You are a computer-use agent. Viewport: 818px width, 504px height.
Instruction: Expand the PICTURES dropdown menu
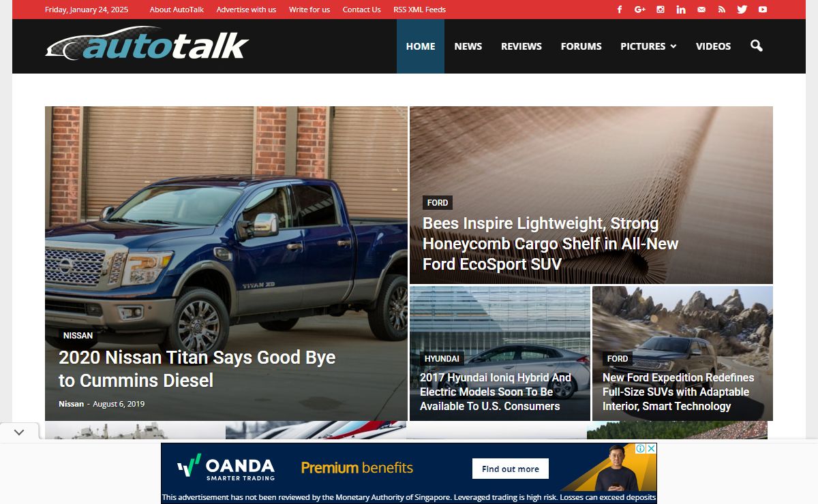(x=648, y=46)
